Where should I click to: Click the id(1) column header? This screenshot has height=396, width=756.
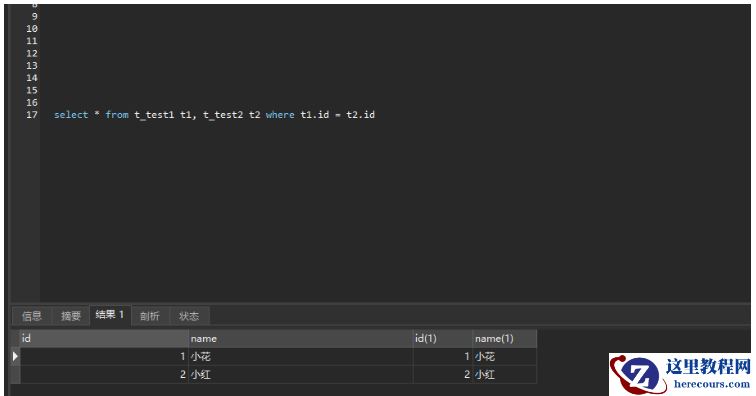tap(443, 339)
